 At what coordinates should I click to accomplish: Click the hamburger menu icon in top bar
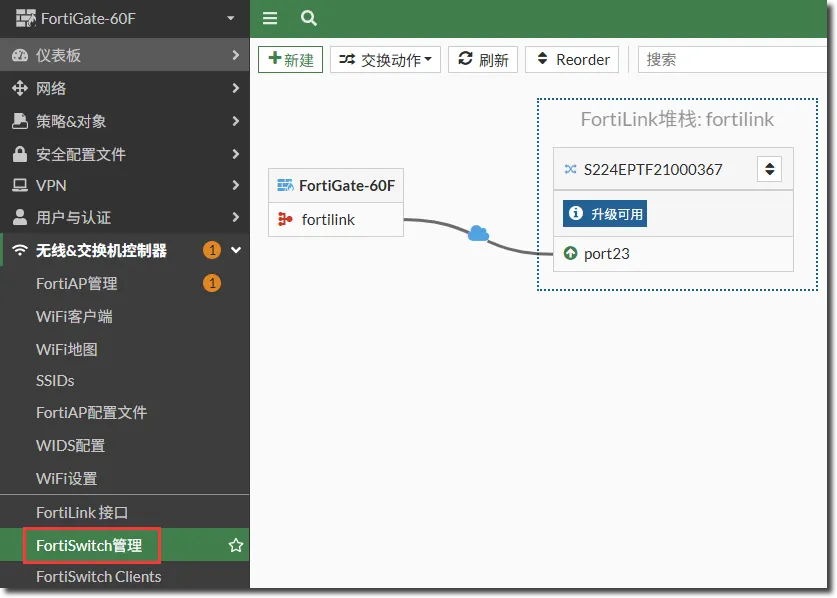coord(270,18)
